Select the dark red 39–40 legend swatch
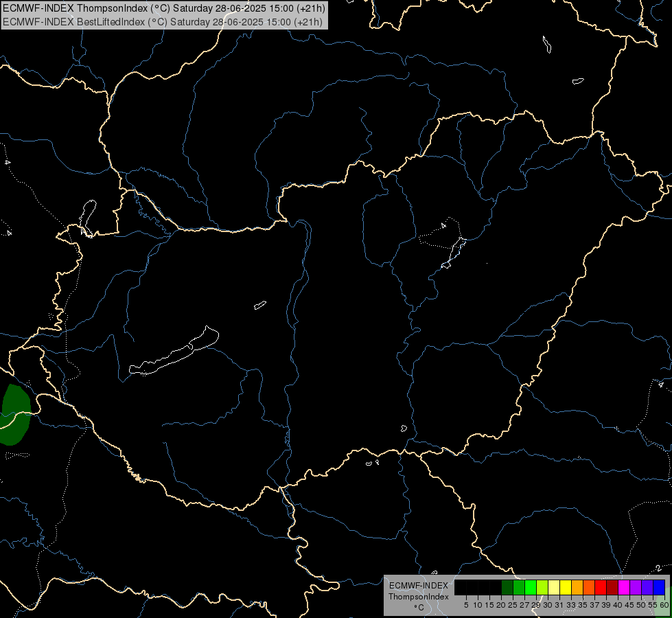 612,587
